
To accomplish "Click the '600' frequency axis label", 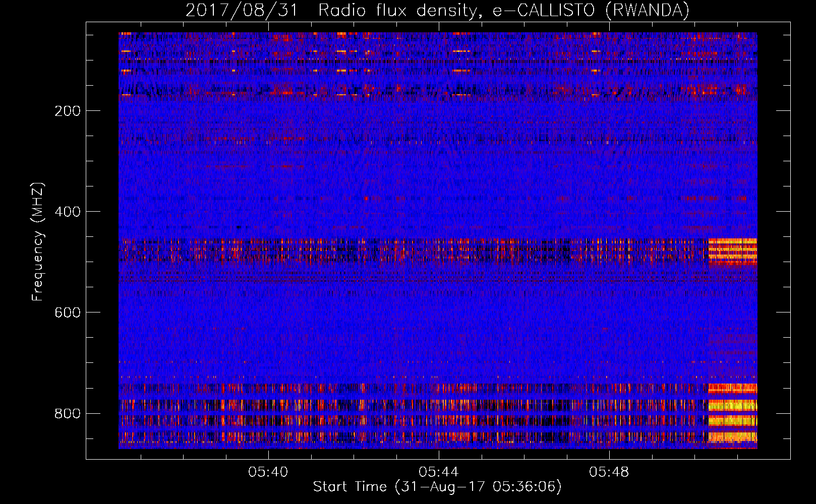I will (68, 313).
